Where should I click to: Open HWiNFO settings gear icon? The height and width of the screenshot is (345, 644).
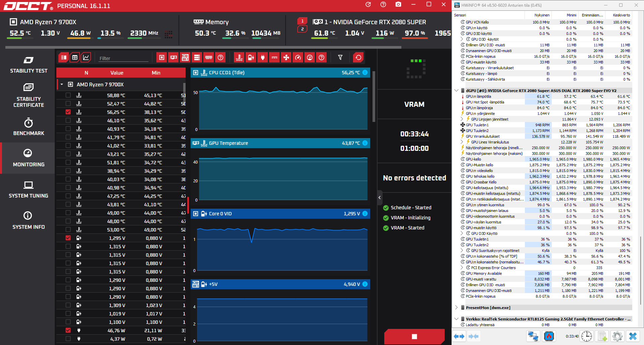click(617, 336)
